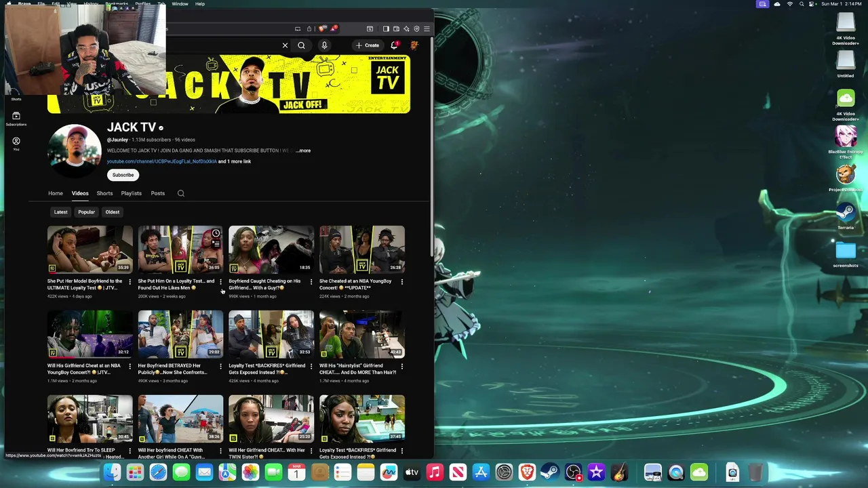
Task: Start voice search with the microphone icon
Action: click(324, 45)
